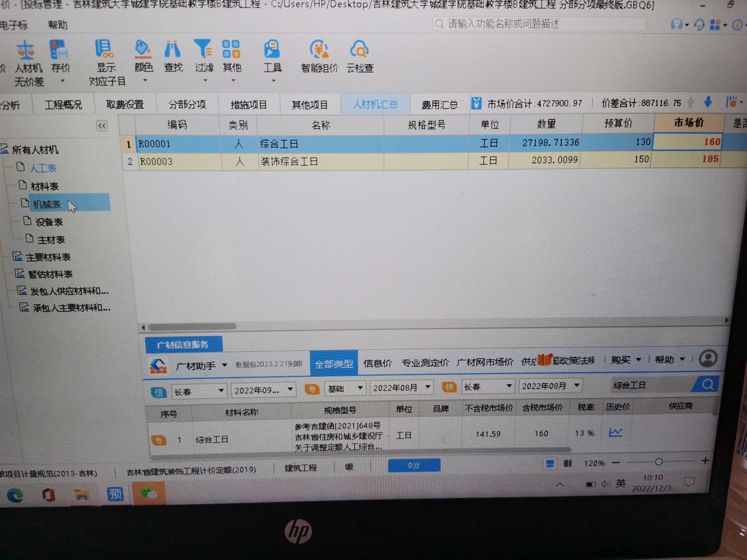This screenshot has width=747, height=560.
Task: Click the 人材机无价差 scale icon
Action: click(x=25, y=50)
